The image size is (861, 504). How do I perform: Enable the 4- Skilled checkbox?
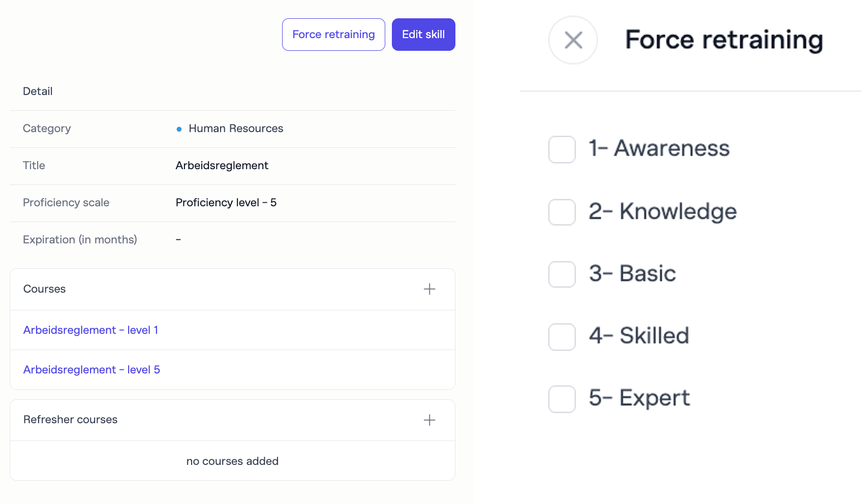coord(562,337)
